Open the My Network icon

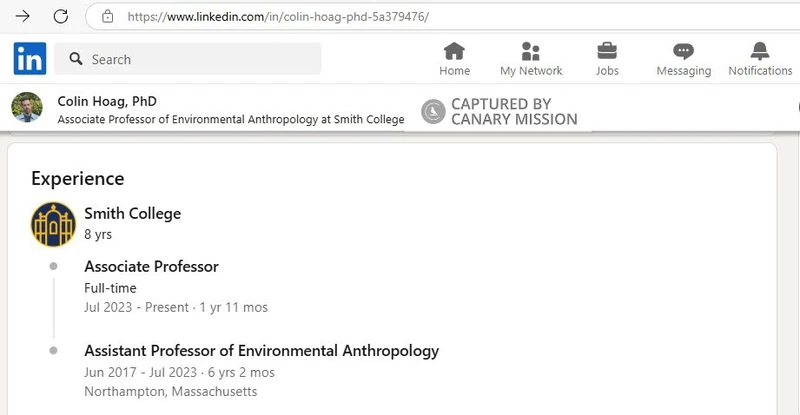point(531,51)
